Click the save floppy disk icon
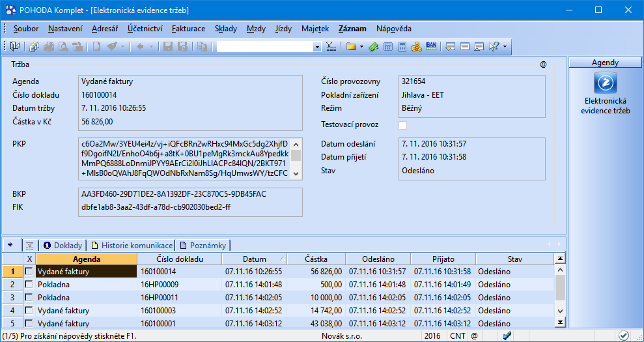 [x=168, y=47]
